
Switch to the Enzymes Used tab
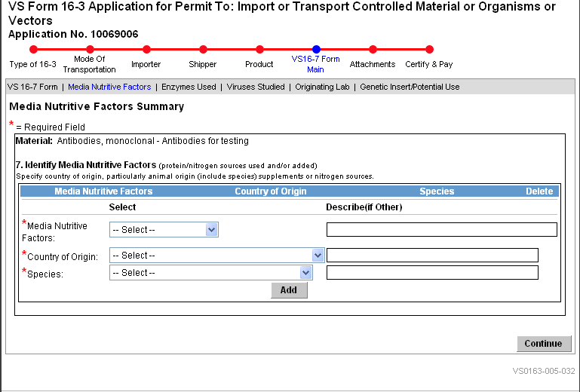point(189,87)
